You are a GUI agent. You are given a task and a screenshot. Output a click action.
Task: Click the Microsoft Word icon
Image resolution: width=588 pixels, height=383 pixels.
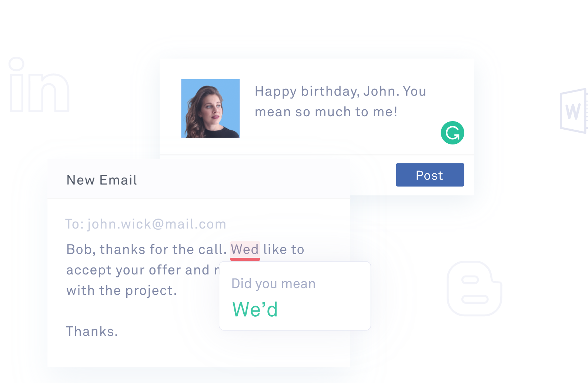(574, 111)
